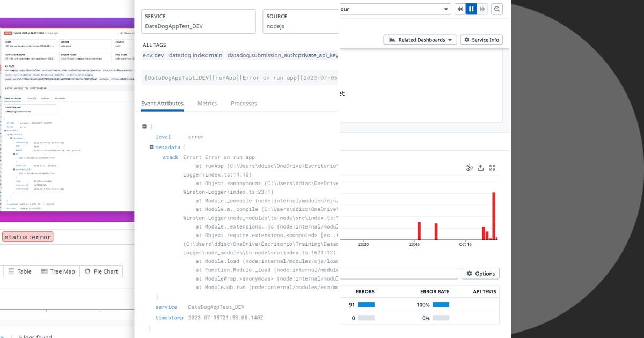Open Service Info
Screen dimensions: 644x338
click(x=482, y=39)
